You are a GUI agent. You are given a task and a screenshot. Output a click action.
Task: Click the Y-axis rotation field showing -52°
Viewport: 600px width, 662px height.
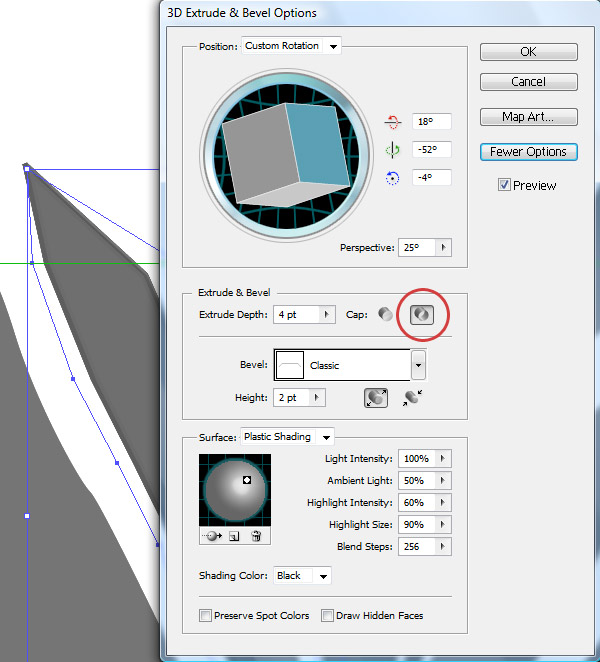pyautogui.click(x=431, y=150)
